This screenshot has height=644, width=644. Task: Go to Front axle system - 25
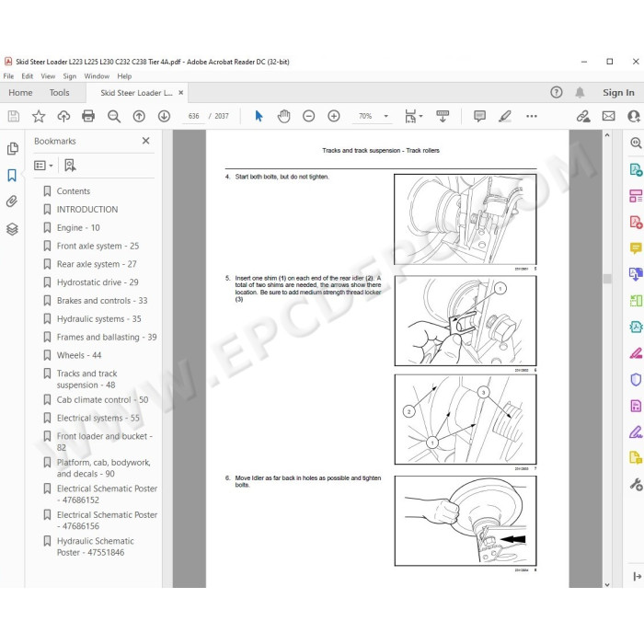[x=98, y=246]
